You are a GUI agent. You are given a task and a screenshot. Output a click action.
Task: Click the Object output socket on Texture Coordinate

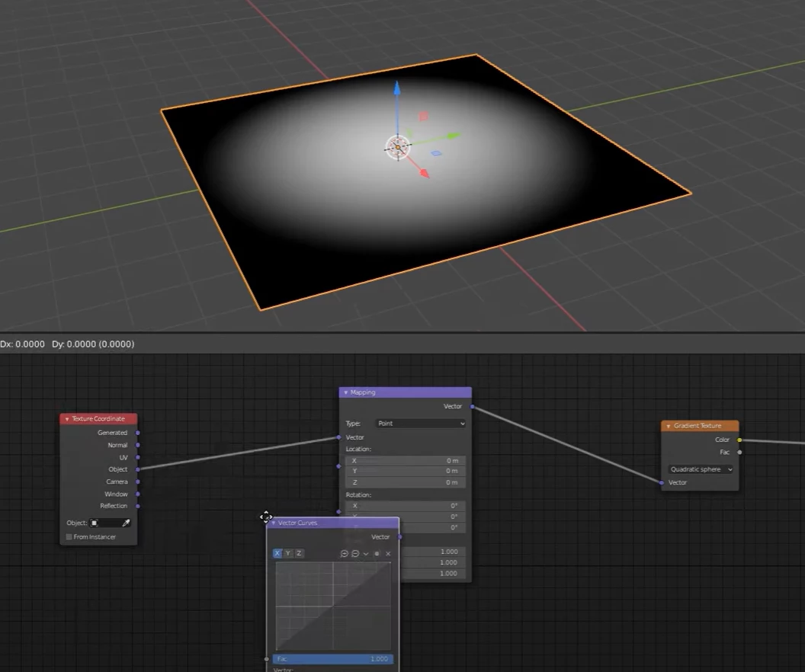point(137,469)
